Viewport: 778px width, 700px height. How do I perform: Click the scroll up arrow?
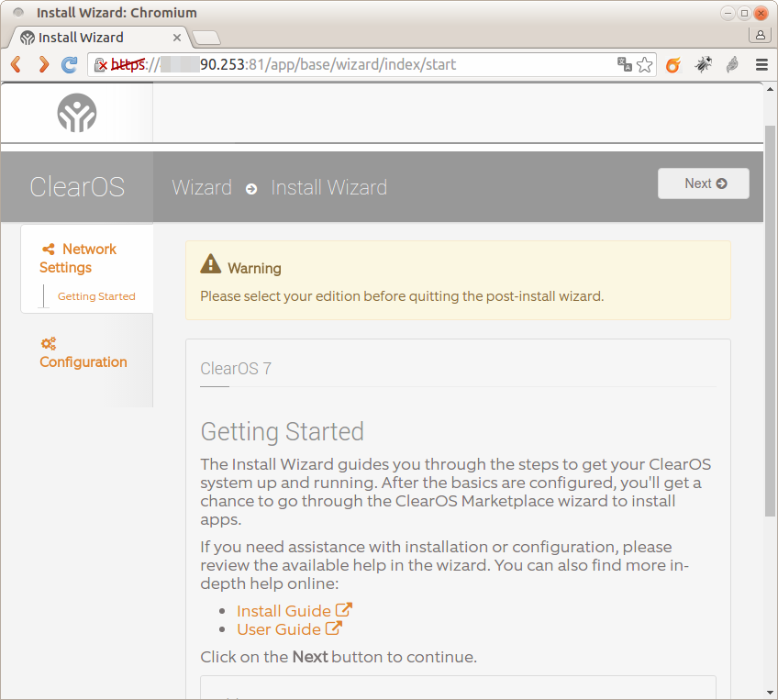click(x=770, y=89)
